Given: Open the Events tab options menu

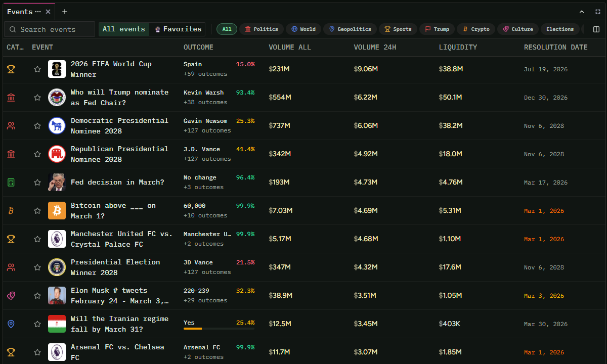Looking at the screenshot, I should coord(38,12).
